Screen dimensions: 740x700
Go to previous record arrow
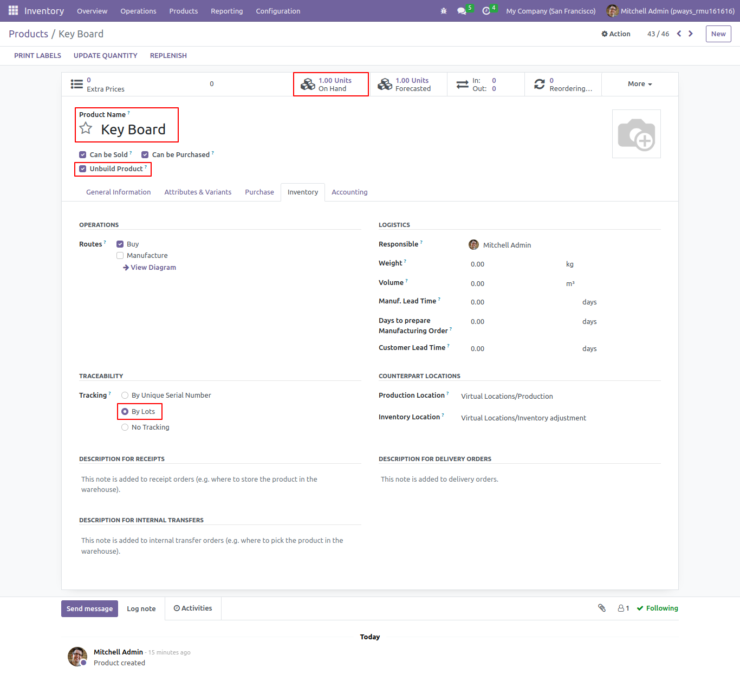click(679, 34)
